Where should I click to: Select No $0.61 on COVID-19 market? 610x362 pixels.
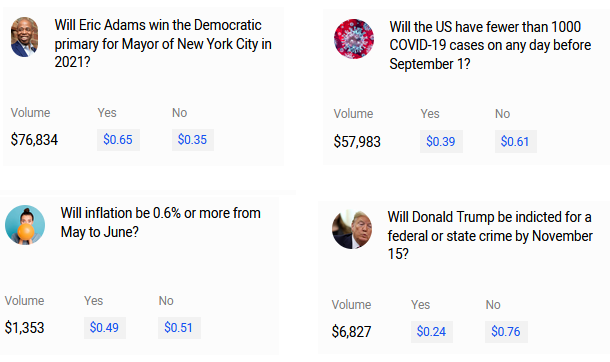(x=515, y=141)
